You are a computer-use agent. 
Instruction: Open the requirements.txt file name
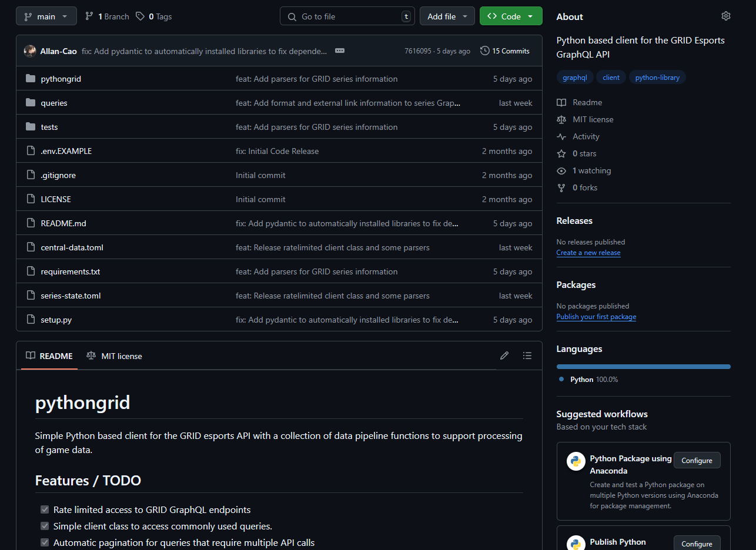(x=71, y=271)
